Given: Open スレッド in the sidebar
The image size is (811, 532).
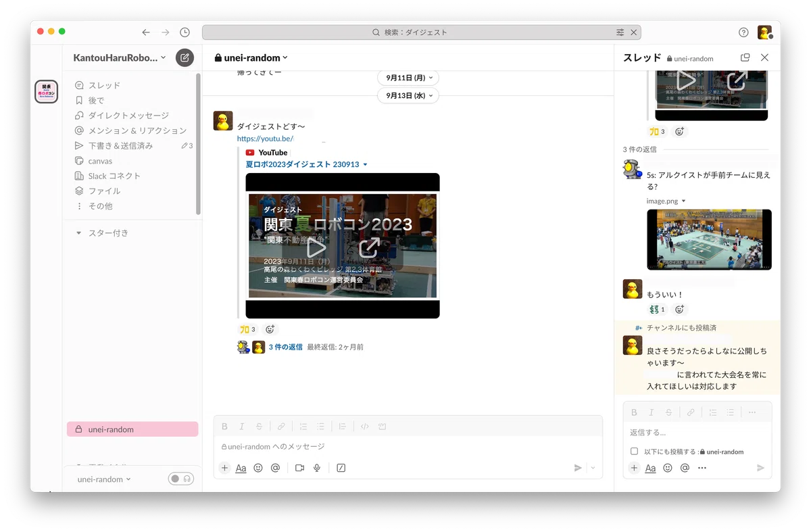Looking at the screenshot, I should (104, 85).
